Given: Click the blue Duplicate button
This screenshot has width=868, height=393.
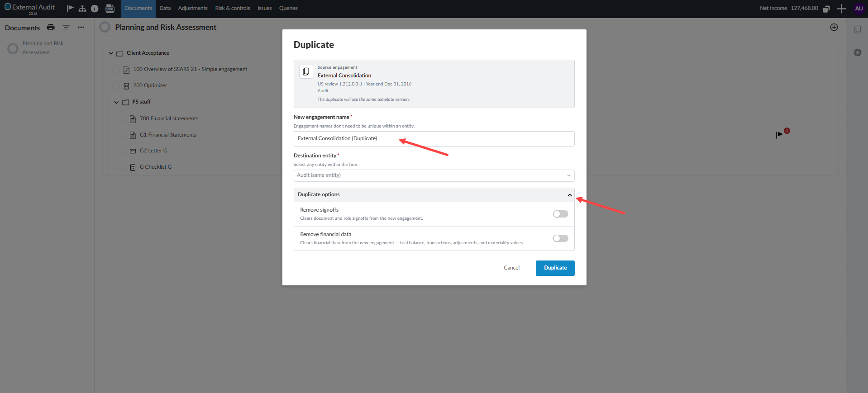Looking at the screenshot, I should pyautogui.click(x=555, y=268).
